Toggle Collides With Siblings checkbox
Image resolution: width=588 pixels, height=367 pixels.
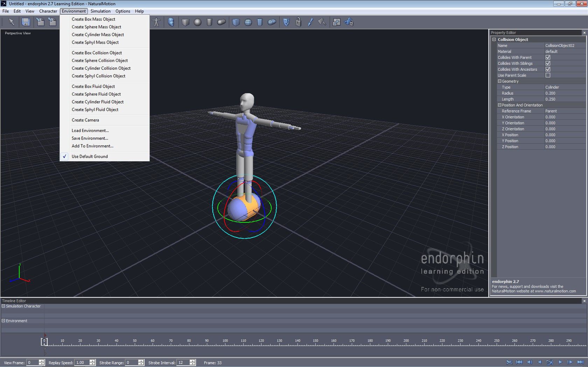(548, 63)
